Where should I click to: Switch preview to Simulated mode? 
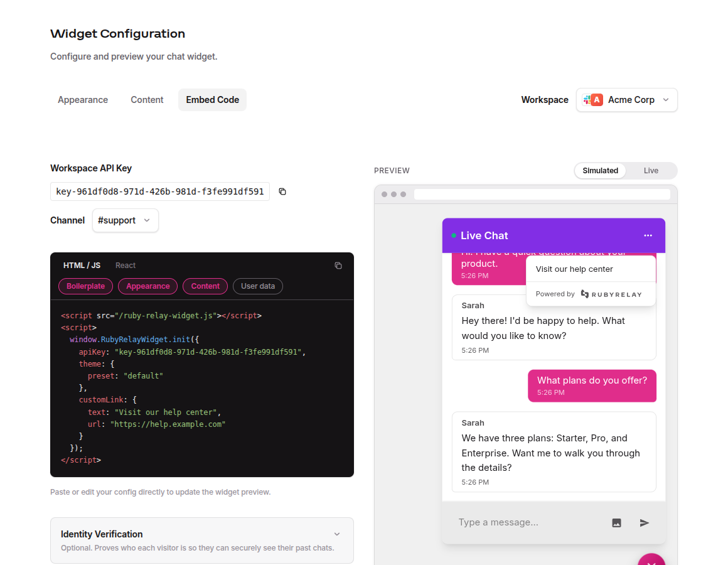(x=600, y=170)
